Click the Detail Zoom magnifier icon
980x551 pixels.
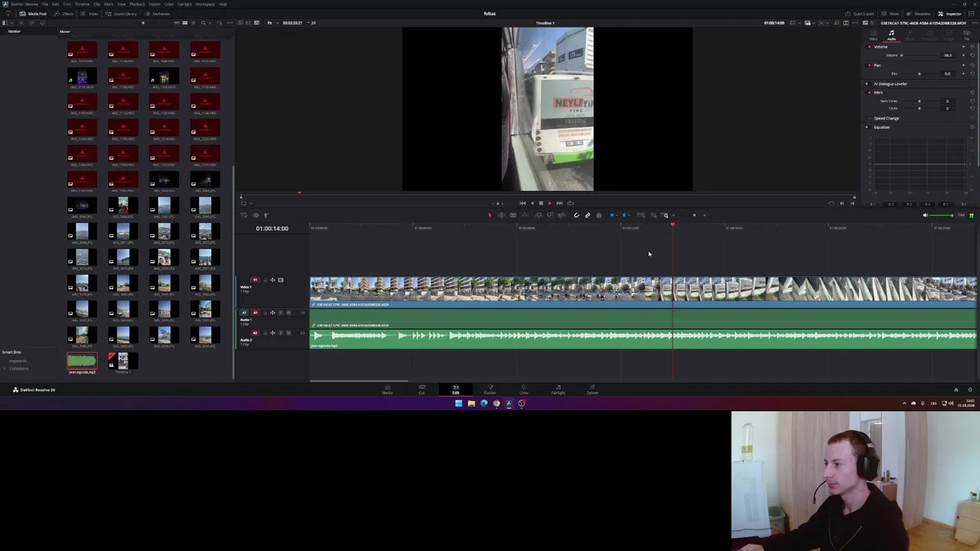[654, 215]
